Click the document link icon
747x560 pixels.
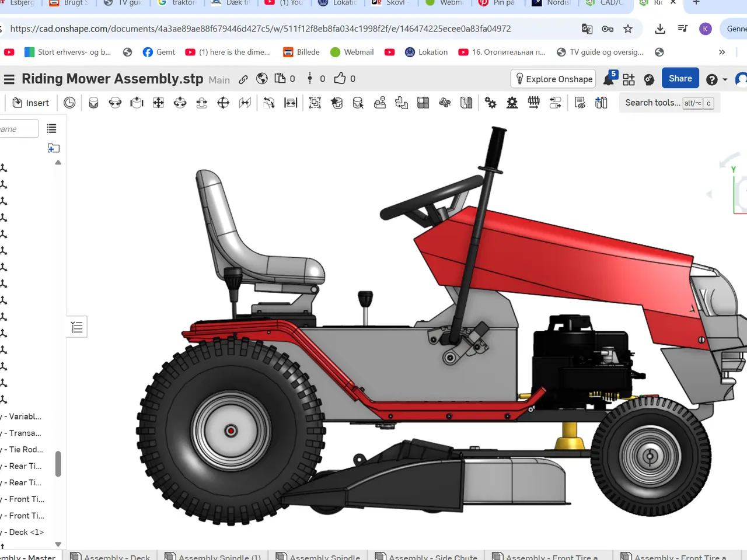(243, 79)
